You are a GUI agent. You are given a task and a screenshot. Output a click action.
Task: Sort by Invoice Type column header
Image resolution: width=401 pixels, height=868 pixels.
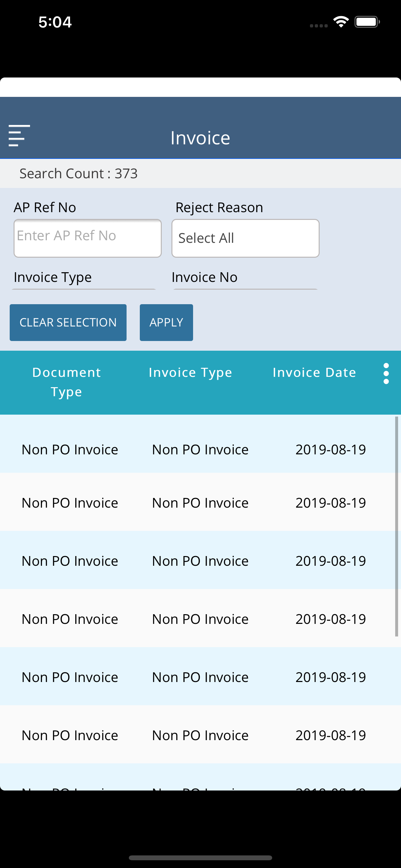(x=190, y=373)
